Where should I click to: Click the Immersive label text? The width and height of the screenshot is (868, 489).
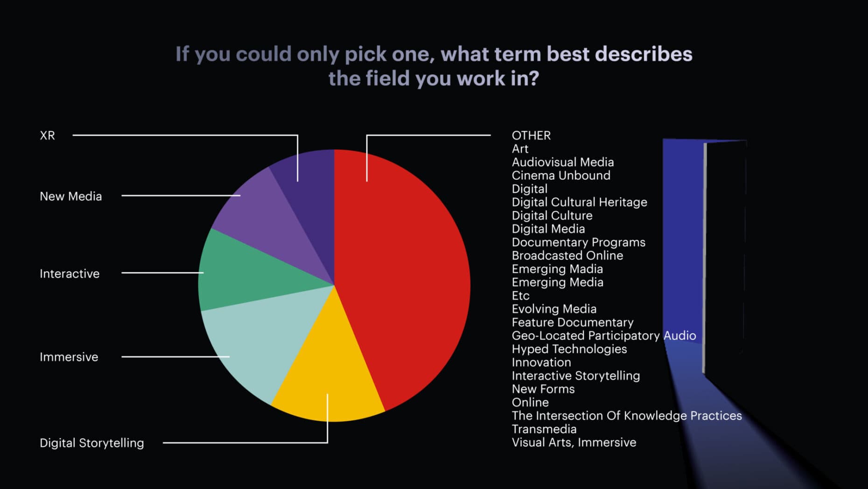click(x=69, y=357)
